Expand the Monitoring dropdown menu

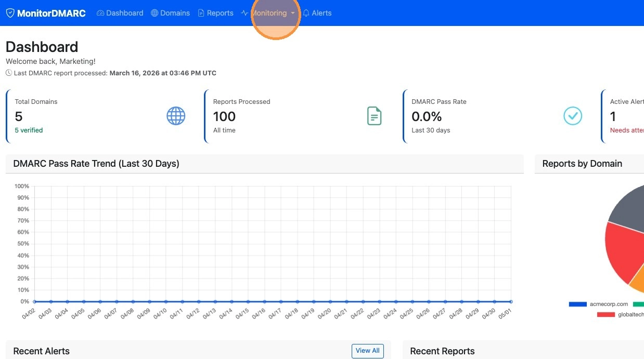click(x=268, y=13)
